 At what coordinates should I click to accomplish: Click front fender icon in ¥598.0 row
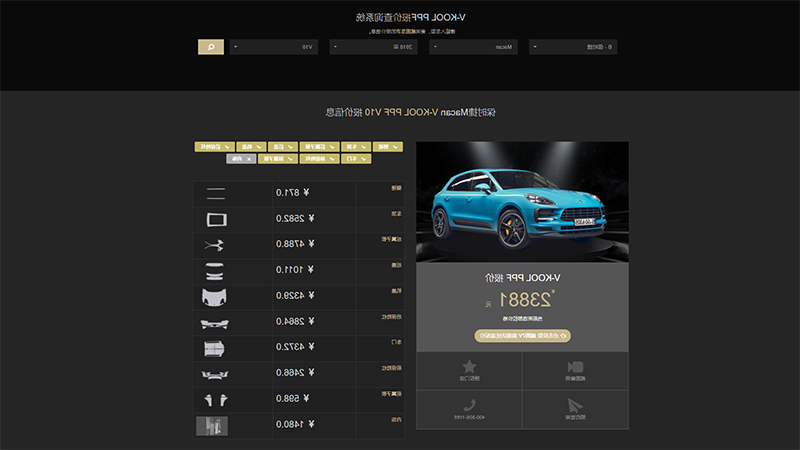pos(216,400)
